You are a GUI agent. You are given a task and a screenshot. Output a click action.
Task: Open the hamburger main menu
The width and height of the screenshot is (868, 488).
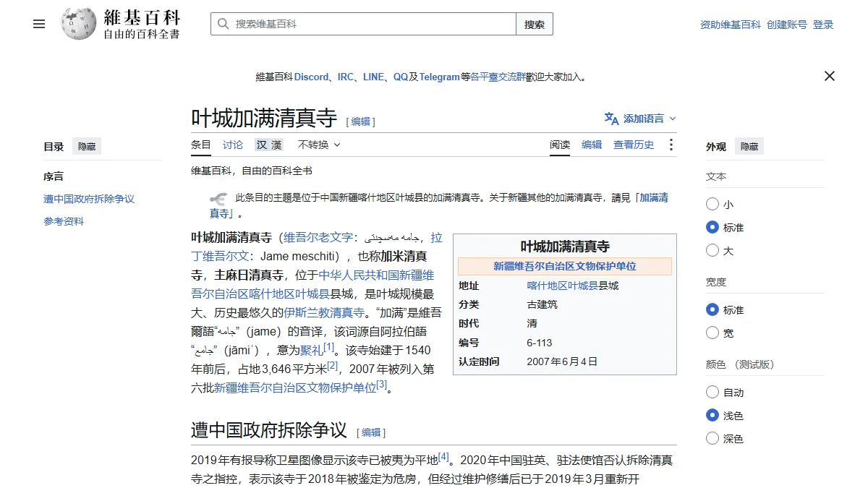[39, 24]
